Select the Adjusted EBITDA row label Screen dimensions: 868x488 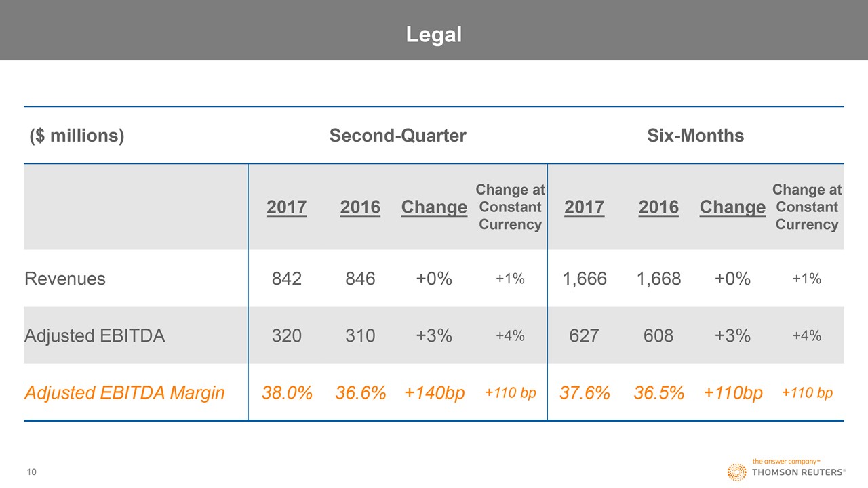(94, 335)
